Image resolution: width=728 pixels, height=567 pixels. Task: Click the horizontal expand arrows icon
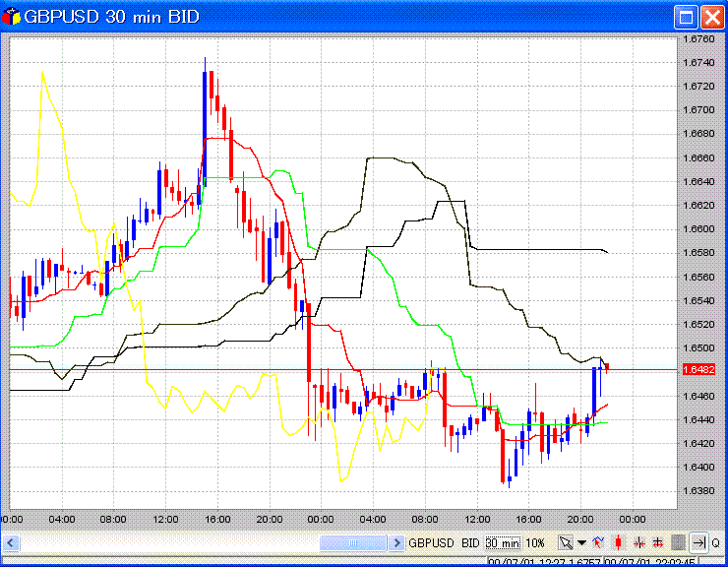click(658, 542)
